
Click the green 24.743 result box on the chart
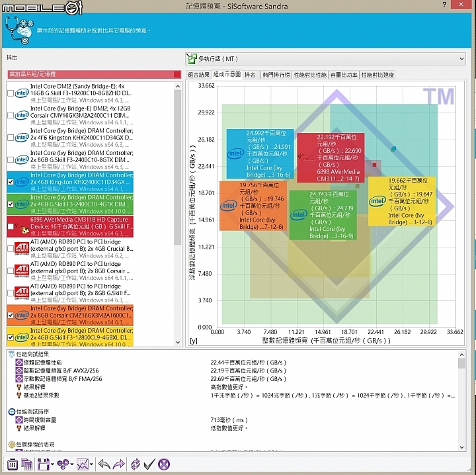[x=323, y=215]
